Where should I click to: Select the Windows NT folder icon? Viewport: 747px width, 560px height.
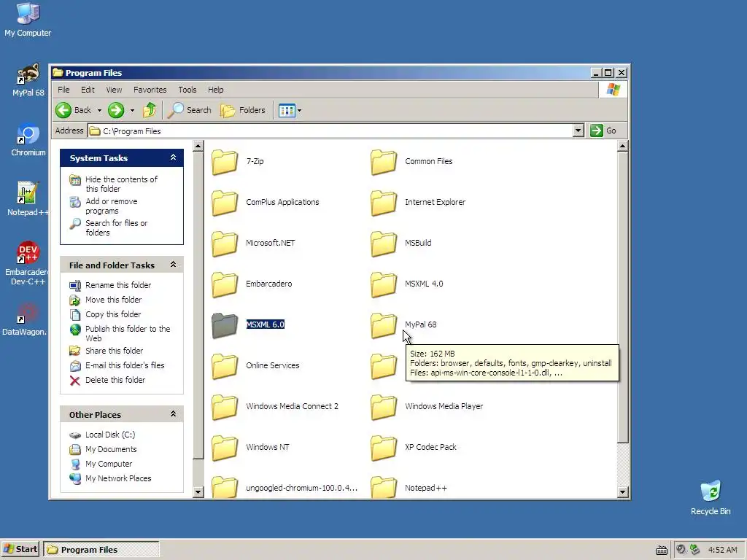point(225,448)
